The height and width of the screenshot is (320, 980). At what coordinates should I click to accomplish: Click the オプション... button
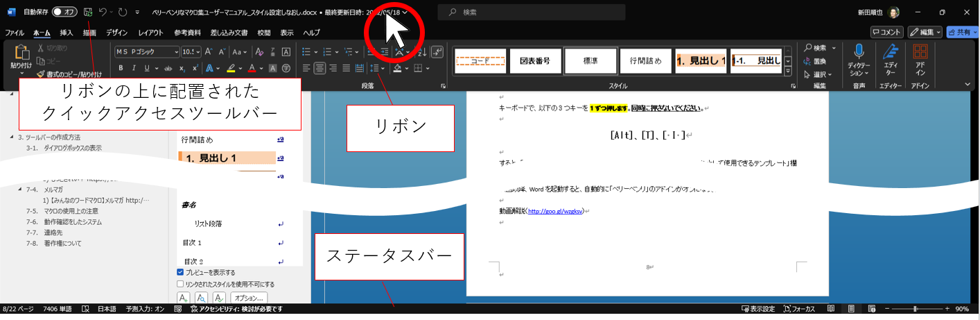tap(249, 298)
